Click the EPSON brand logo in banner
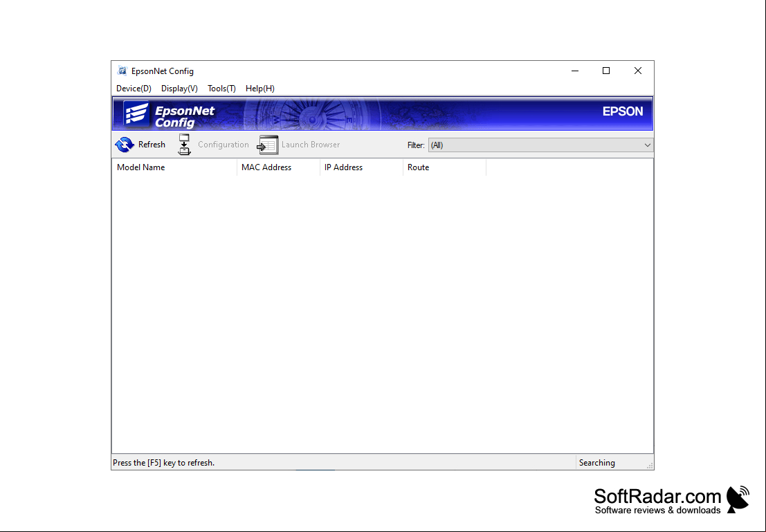The image size is (766, 532). pos(623,111)
